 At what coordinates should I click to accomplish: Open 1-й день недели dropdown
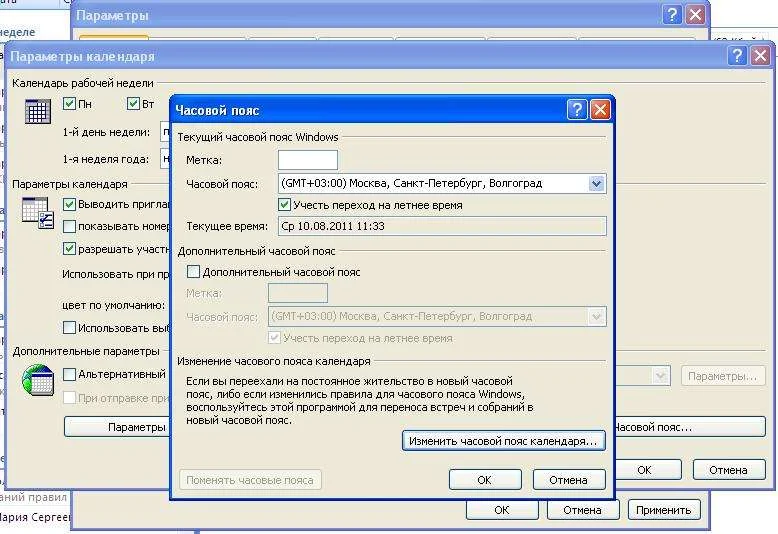point(165,132)
